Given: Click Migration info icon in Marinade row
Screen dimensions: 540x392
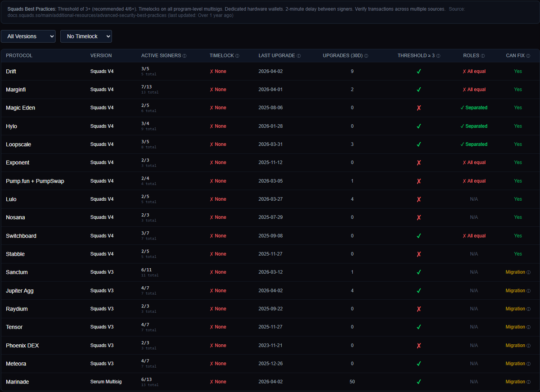Looking at the screenshot, I should click(x=528, y=382).
